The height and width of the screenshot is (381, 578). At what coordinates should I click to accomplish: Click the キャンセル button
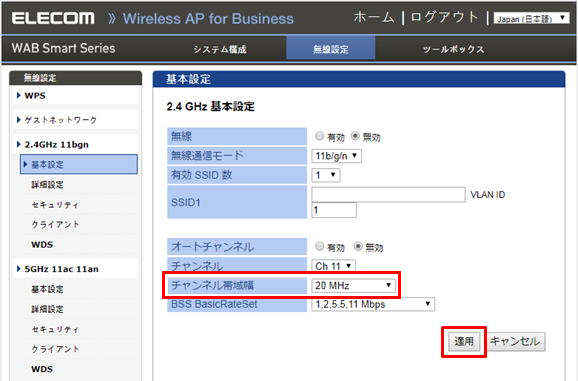tap(515, 342)
